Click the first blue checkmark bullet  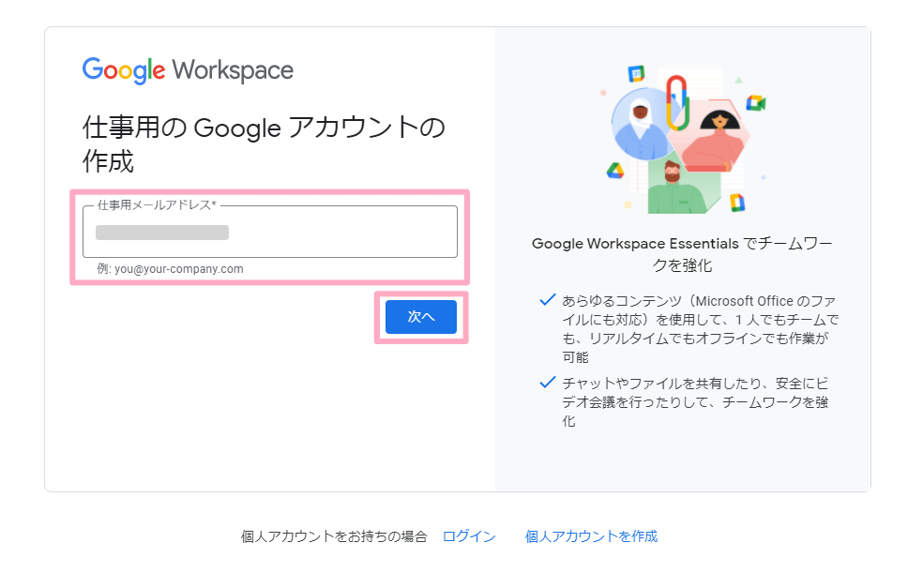[547, 300]
